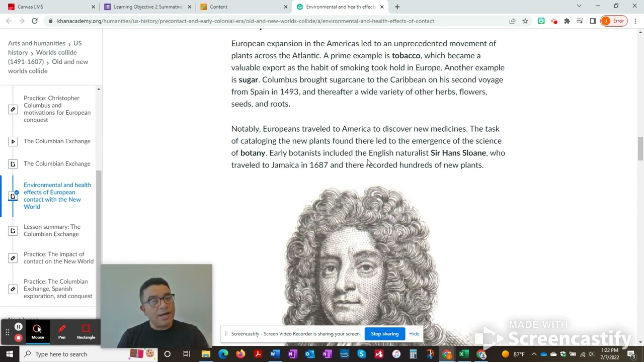The height and width of the screenshot is (362, 644).
Task: Open Lesson summary: The Columbian Exchange
Action: 52,230
